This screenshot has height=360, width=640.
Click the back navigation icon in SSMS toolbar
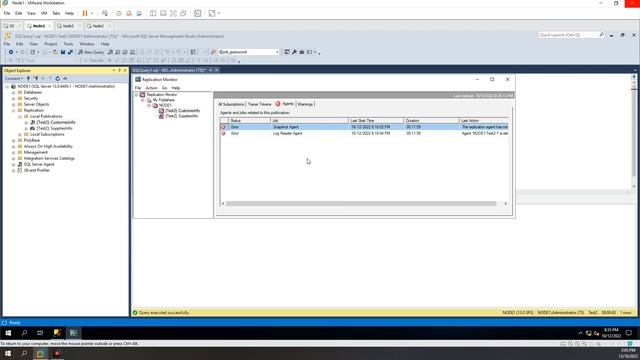(11, 52)
